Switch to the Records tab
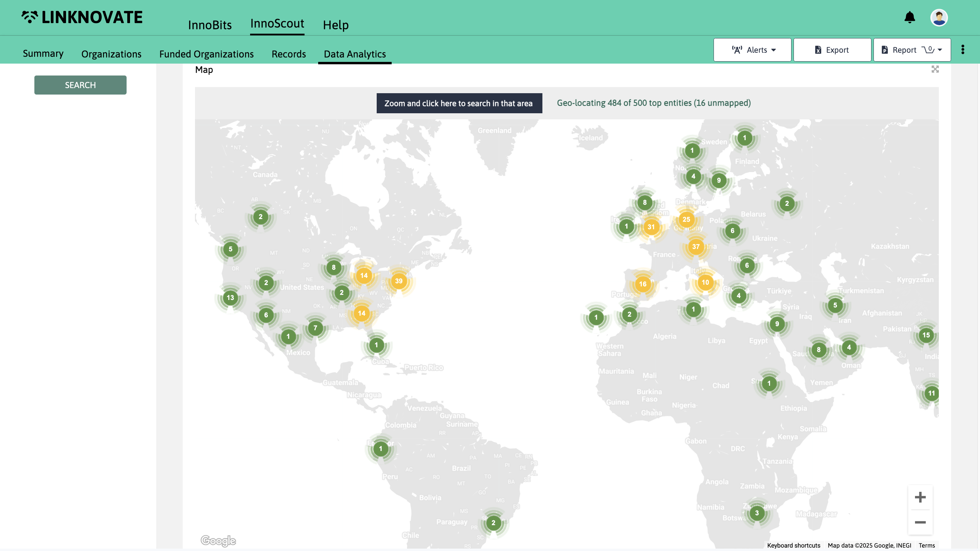980x551 pixels. pyautogui.click(x=289, y=54)
